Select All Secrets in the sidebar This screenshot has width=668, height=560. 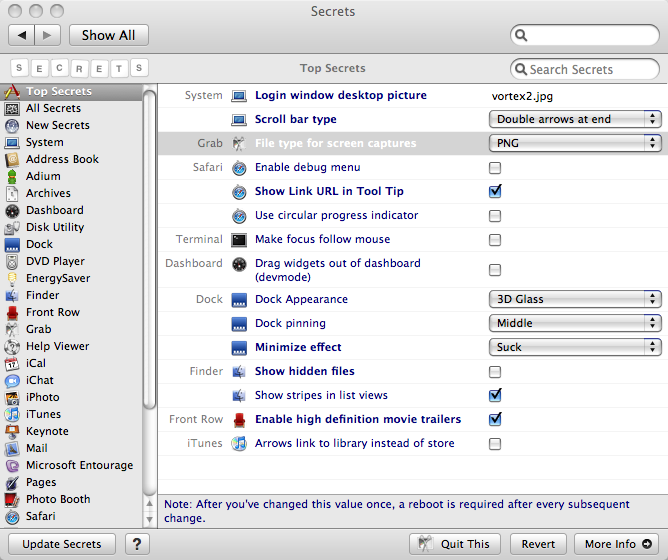click(53, 108)
